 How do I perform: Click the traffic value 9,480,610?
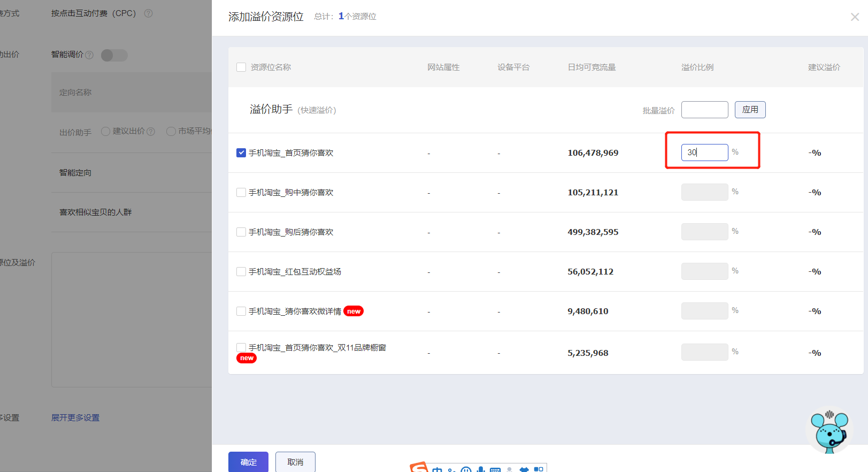tap(588, 311)
